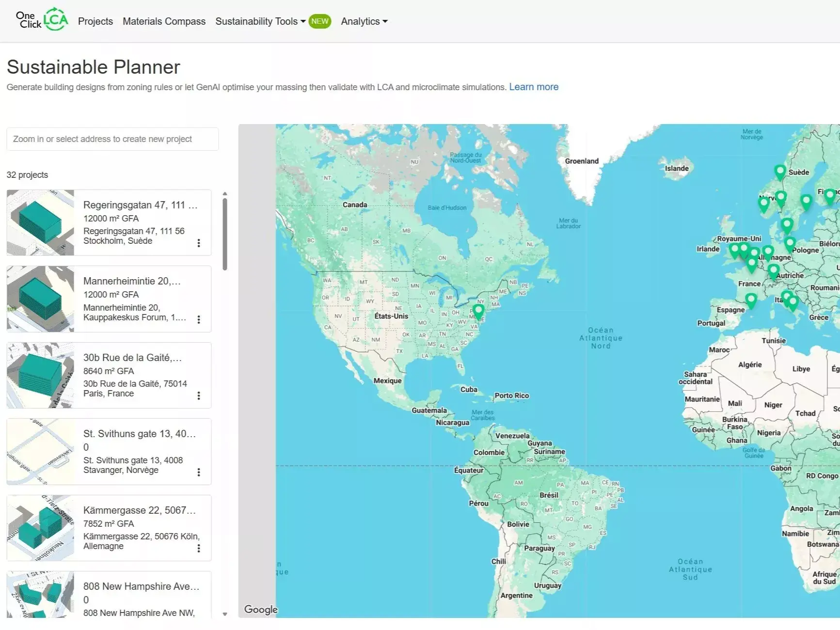Screen dimensions: 840x630
Task: Open options menu for Regeringsgatan 47 project
Action: 199,243
